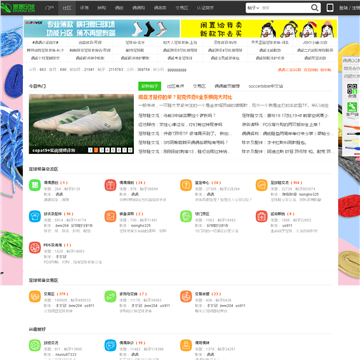360x360 pixels.
Task: Open the red forum icon with count (0)
Action: pyautogui.click(x=262, y=216)
